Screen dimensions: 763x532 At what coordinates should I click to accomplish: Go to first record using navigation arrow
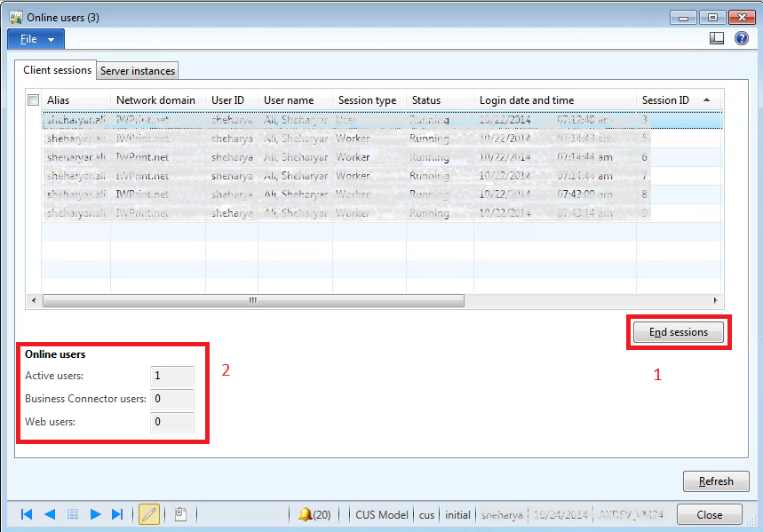(27, 514)
